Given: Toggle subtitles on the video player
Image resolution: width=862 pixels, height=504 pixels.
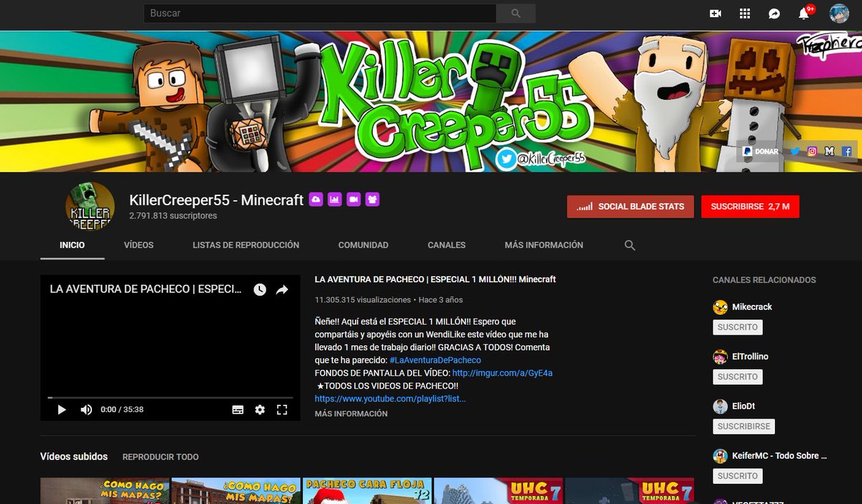Looking at the screenshot, I should pos(238,409).
